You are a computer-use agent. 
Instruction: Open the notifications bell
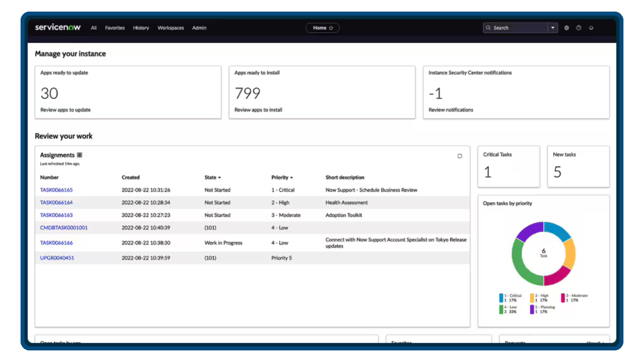point(591,28)
